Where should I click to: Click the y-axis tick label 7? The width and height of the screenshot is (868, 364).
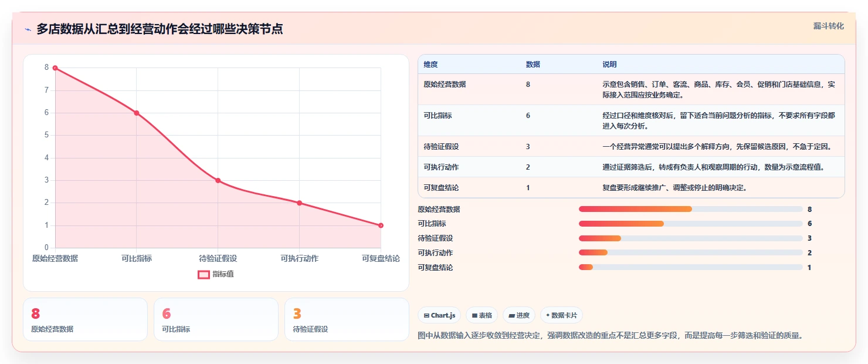click(47, 90)
